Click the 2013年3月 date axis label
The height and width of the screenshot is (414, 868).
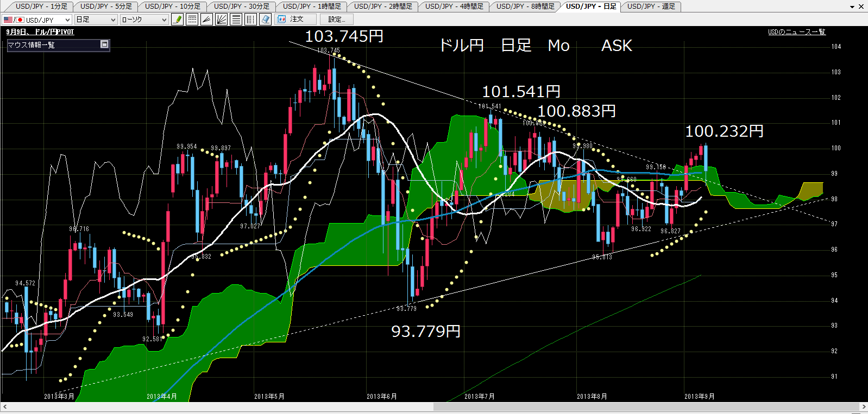pyautogui.click(x=59, y=397)
